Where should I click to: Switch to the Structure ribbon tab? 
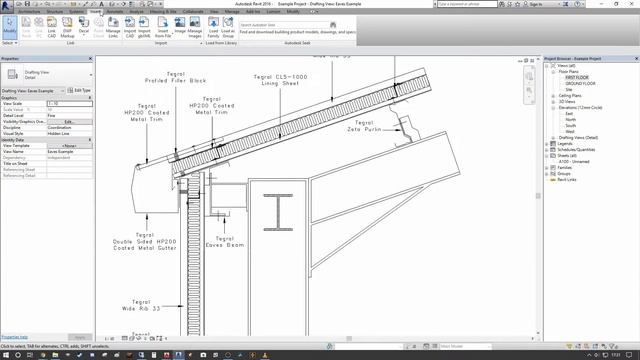(x=55, y=12)
